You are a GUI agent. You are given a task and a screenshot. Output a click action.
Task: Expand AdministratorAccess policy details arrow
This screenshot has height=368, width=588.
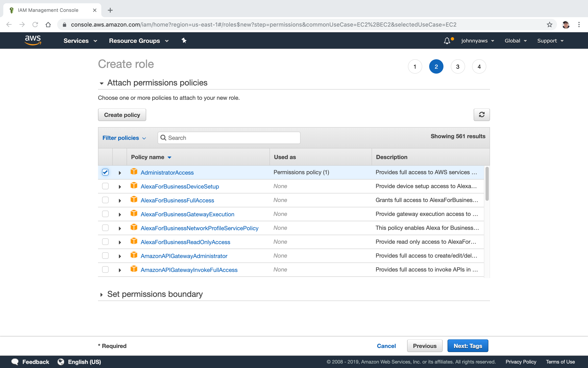[120, 173]
